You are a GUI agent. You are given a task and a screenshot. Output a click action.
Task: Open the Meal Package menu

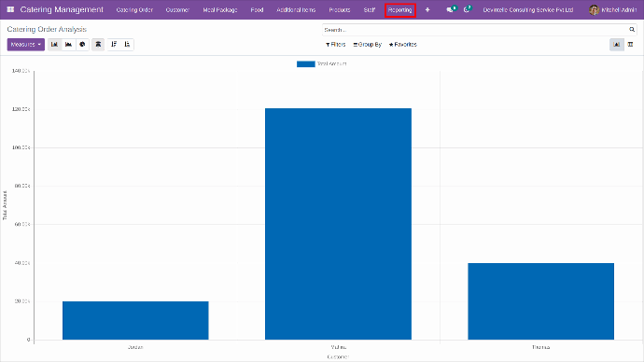pyautogui.click(x=220, y=10)
